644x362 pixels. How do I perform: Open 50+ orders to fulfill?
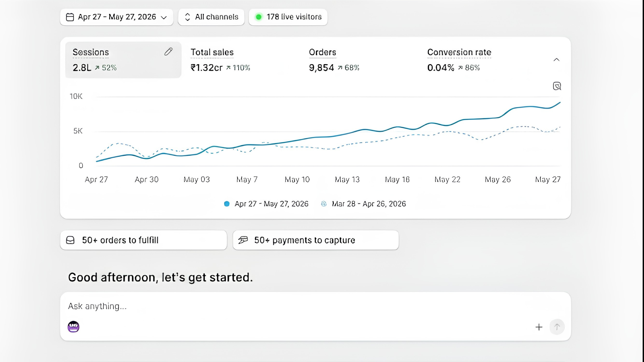tap(144, 240)
